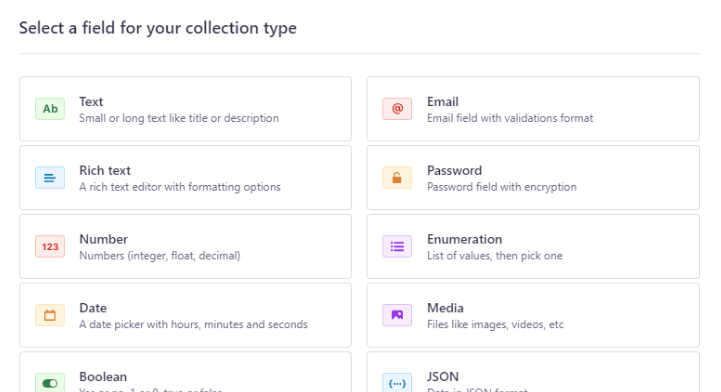Choose the Text field title
The image size is (721, 392).
91,102
